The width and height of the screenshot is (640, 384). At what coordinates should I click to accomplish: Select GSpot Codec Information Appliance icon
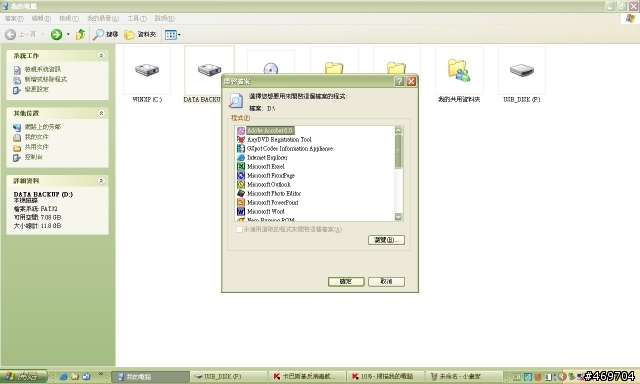click(x=241, y=149)
